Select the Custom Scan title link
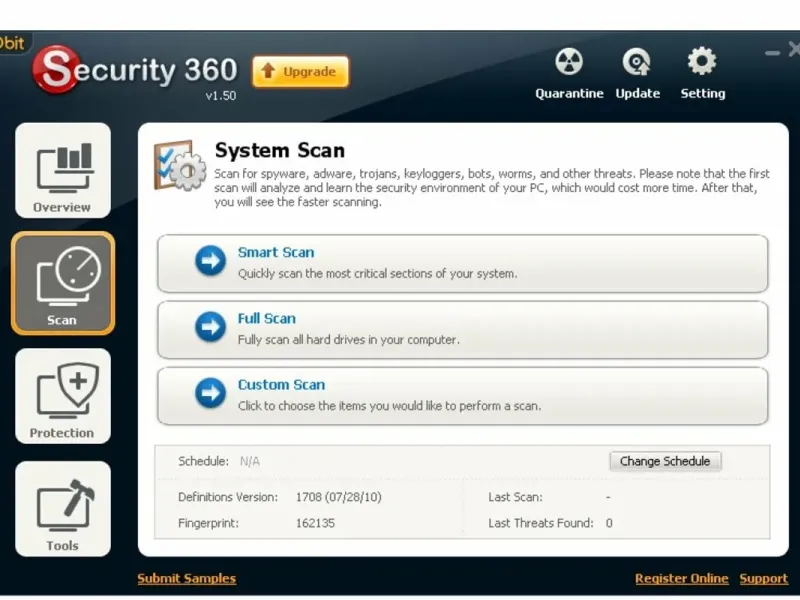 coord(282,385)
